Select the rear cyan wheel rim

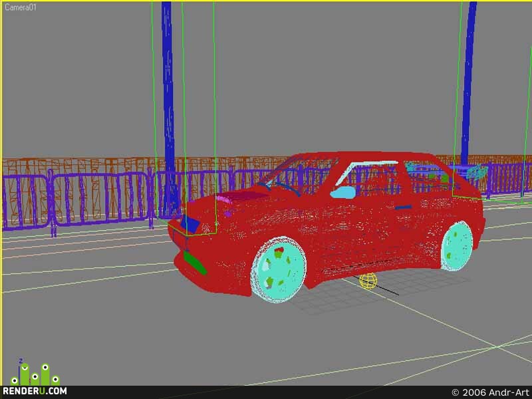(457, 245)
